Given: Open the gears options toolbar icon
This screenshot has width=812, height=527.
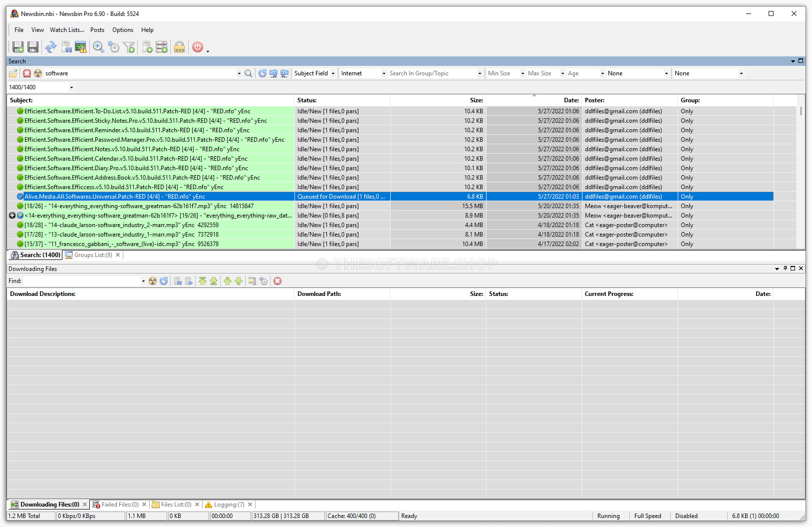Looking at the screenshot, I should tap(114, 47).
